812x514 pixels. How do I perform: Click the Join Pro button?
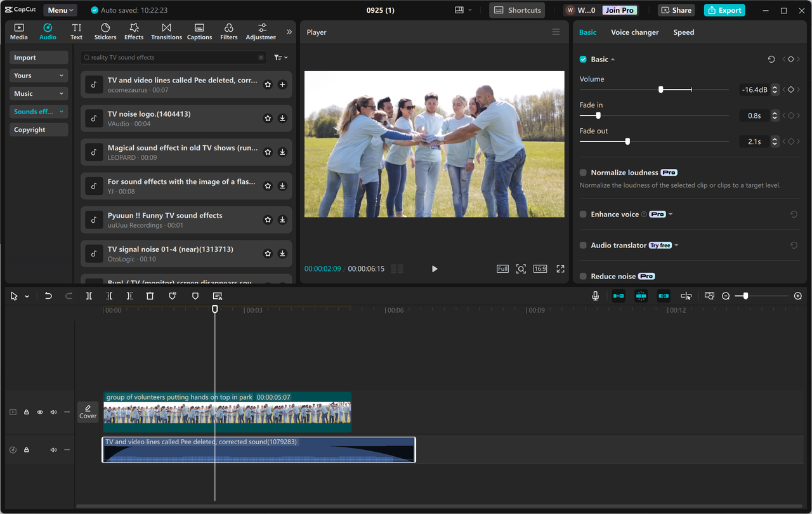(x=619, y=10)
